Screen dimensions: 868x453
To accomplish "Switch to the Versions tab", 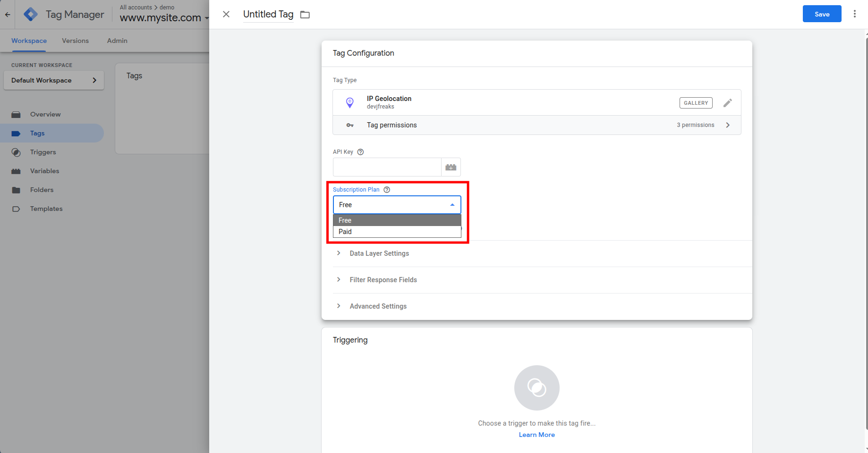I will (75, 41).
